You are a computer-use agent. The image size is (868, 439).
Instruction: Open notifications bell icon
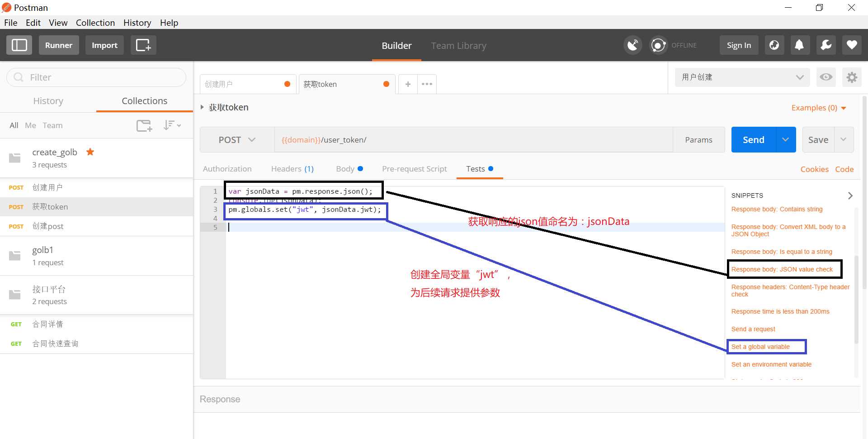(x=799, y=45)
